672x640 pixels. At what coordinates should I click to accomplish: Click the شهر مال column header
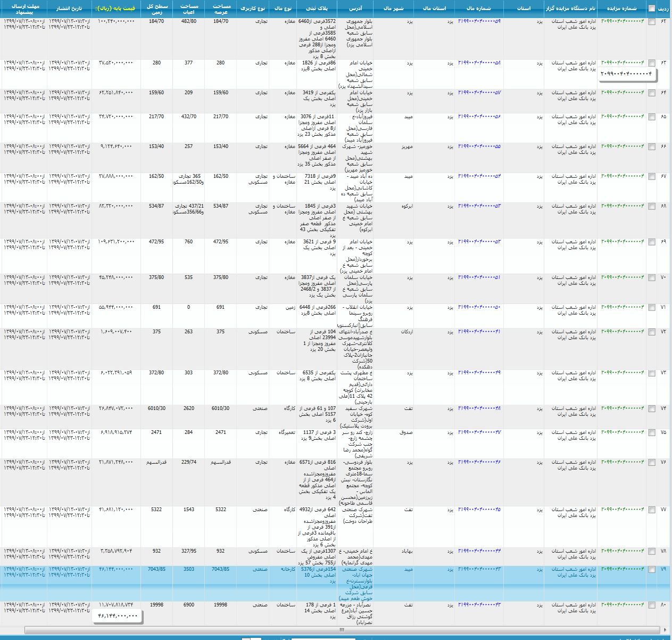394,9
